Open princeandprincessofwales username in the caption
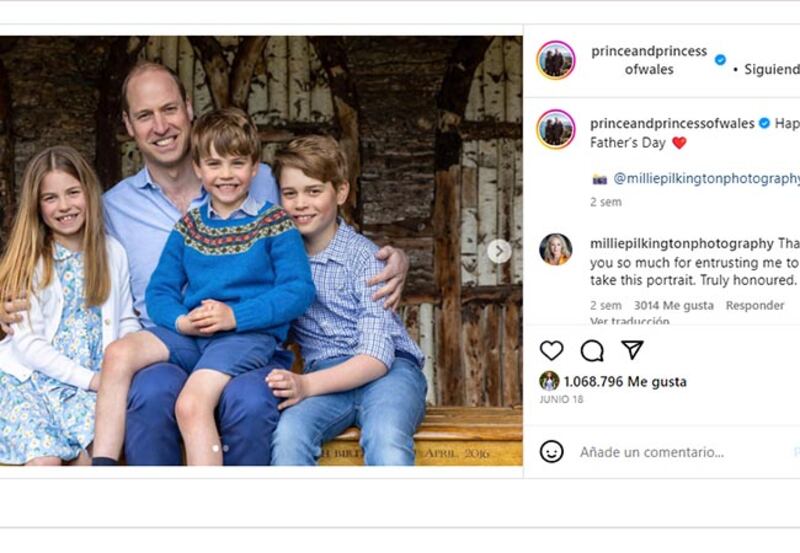 tap(672, 123)
